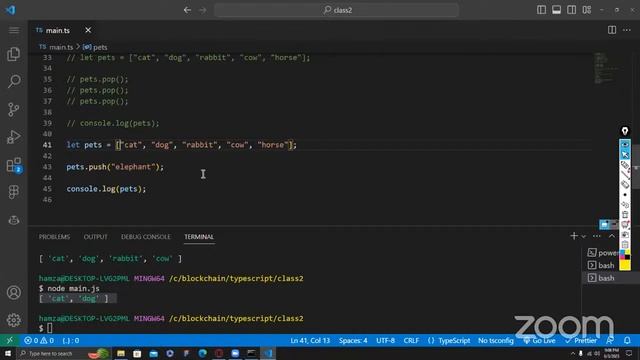Switch to the PROBLEMS panel tab
The width and height of the screenshot is (640, 360).
[54, 237]
